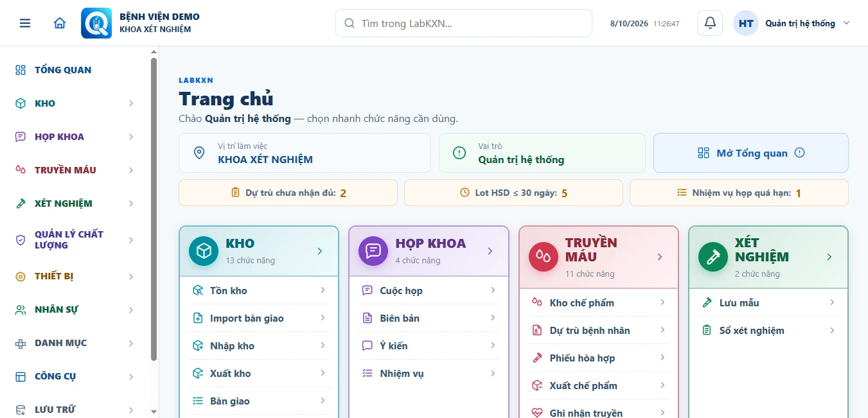Expand the HỌP KHOA sidebar chevron

click(x=131, y=137)
